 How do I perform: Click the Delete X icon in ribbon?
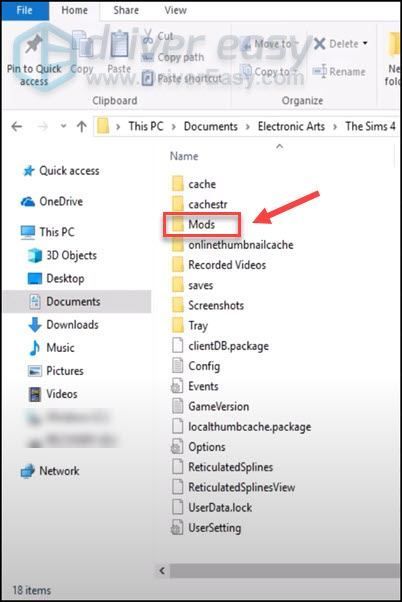pos(320,43)
